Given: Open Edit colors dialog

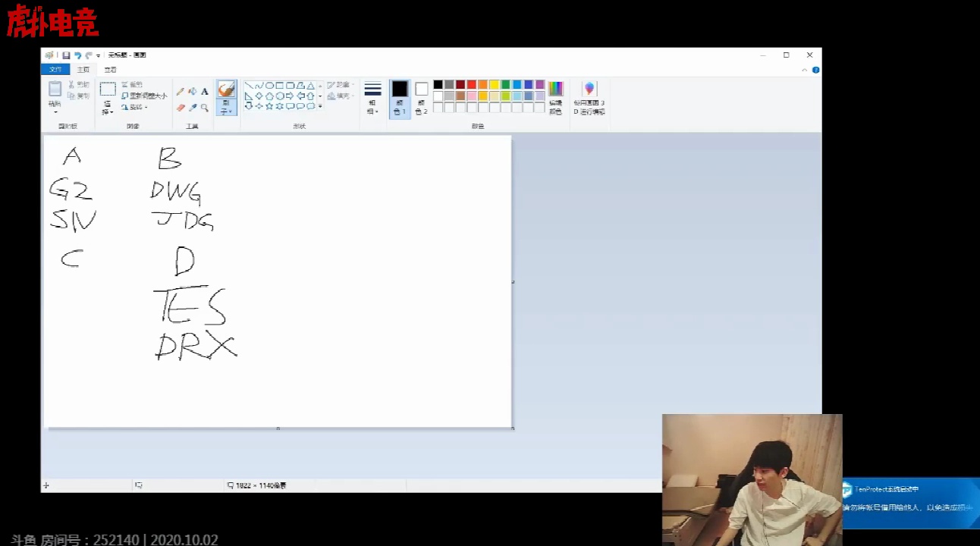Looking at the screenshot, I should 556,98.
